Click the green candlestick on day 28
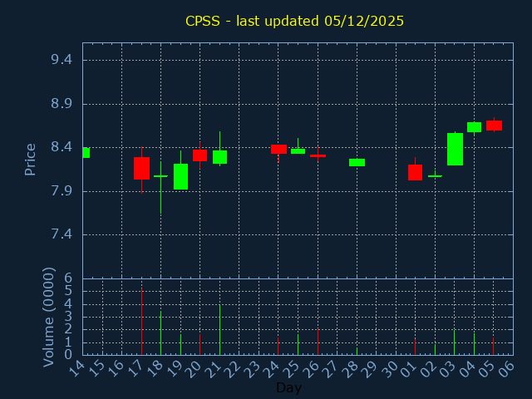Viewport: 532px width, 399px height. (357, 162)
